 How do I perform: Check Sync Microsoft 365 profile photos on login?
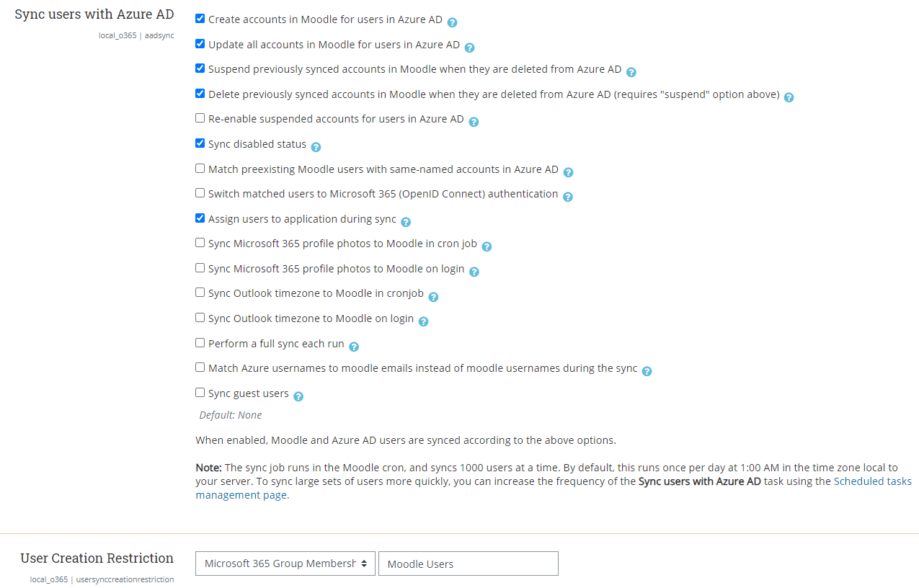[200, 267]
